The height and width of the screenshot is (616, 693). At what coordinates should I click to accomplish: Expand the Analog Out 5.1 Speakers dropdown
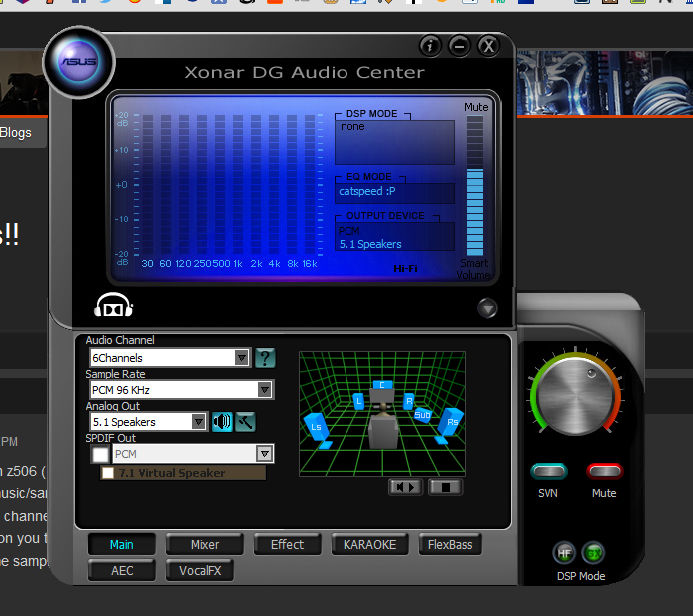point(199,422)
